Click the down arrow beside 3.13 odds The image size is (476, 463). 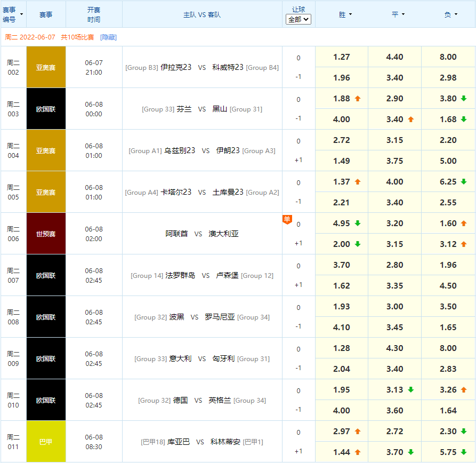[411, 390]
